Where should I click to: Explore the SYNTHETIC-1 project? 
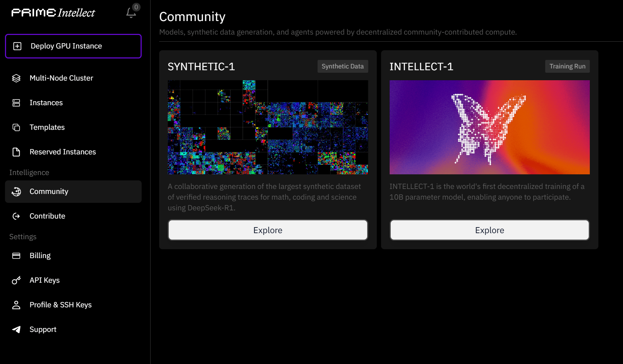[268, 230]
